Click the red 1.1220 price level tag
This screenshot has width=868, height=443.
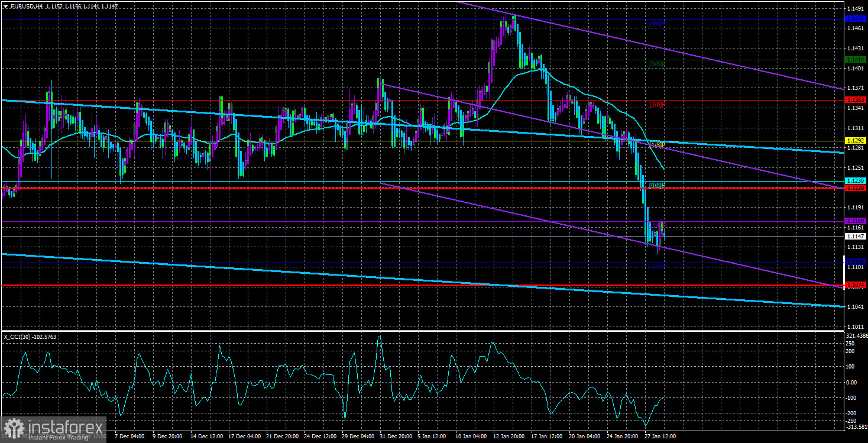[x=856, y=188]
